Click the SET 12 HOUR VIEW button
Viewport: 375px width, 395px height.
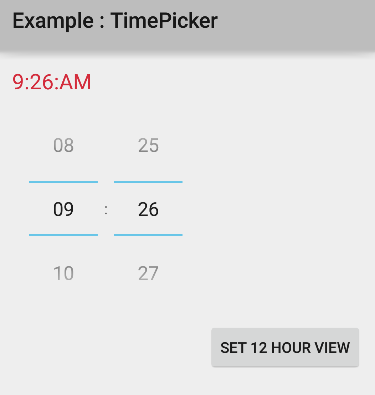tap(285, 347)
